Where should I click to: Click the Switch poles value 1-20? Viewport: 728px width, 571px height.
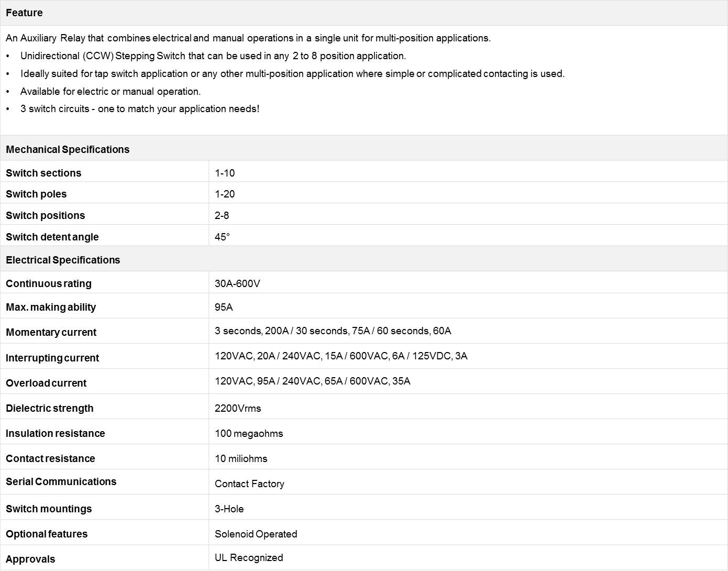pos(225,194)
